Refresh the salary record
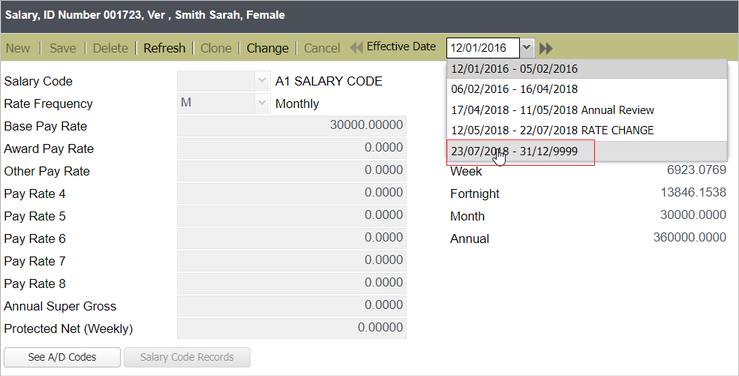The image size is (739, 376). pos(164,48)
